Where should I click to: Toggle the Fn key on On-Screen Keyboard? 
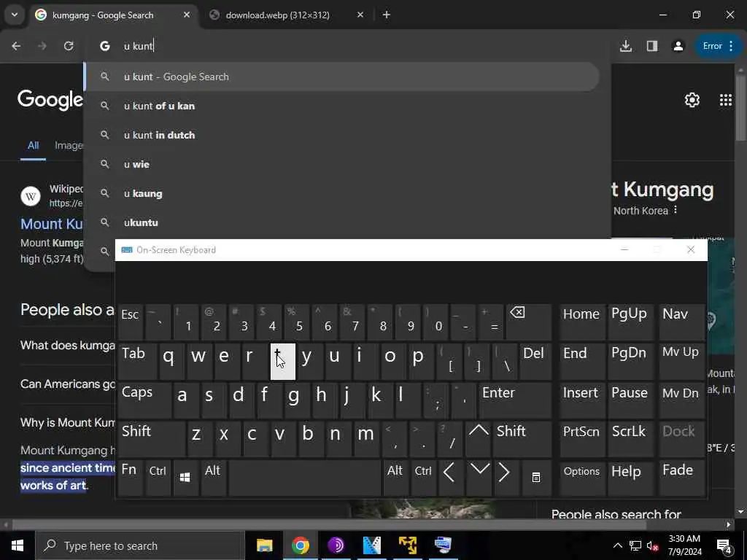click(130, 478)
